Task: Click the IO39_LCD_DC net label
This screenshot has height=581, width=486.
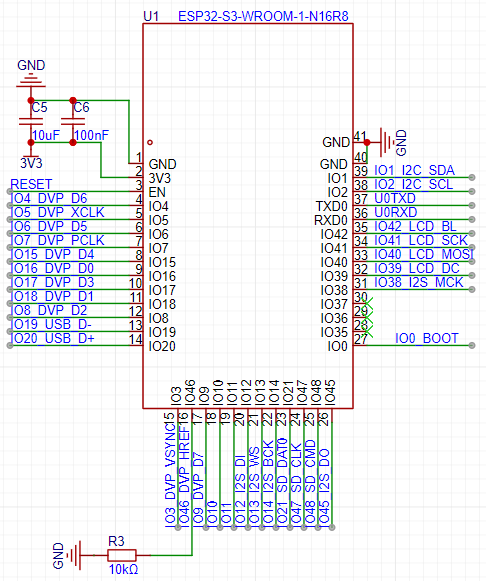Action: tap(417, 268)
